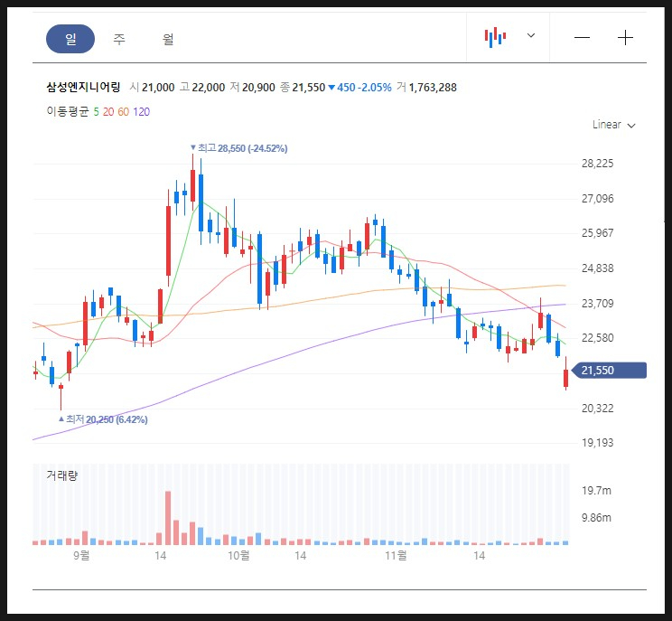The image size is (672, 621).
Task: Switch to the 월 (monthly) tab
Action: 168,39
